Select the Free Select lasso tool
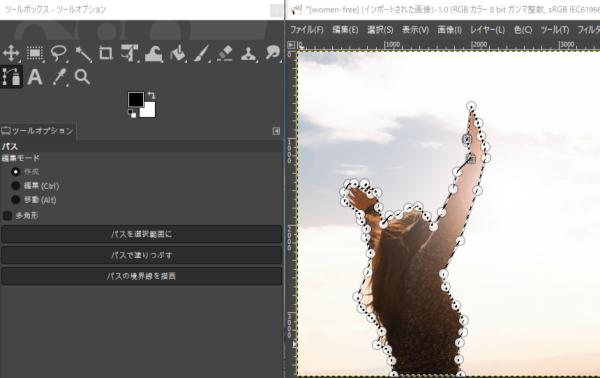 pyautogui.click(x=59, y=53)
